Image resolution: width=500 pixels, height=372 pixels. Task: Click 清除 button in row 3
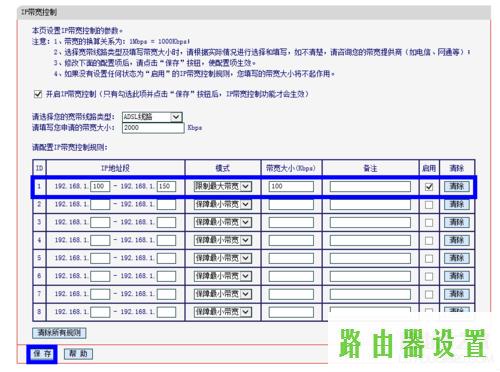[457, 222]
